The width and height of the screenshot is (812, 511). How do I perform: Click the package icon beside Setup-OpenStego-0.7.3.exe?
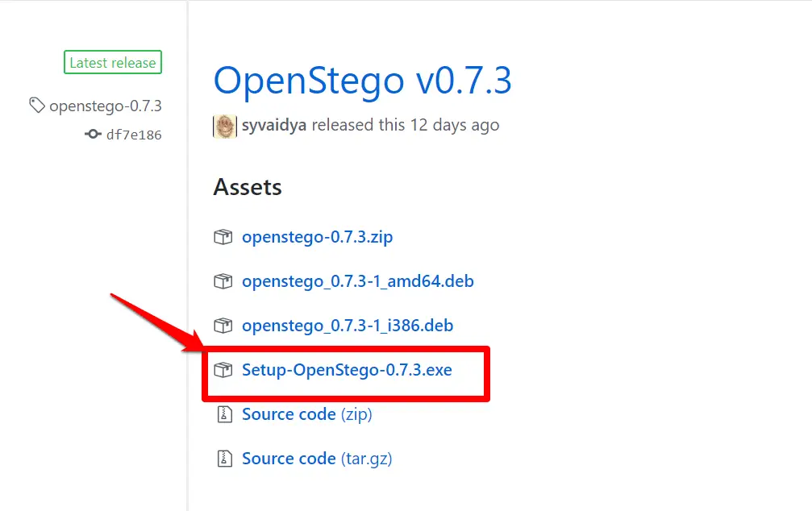pyautogui.click(x=223, y=370)
